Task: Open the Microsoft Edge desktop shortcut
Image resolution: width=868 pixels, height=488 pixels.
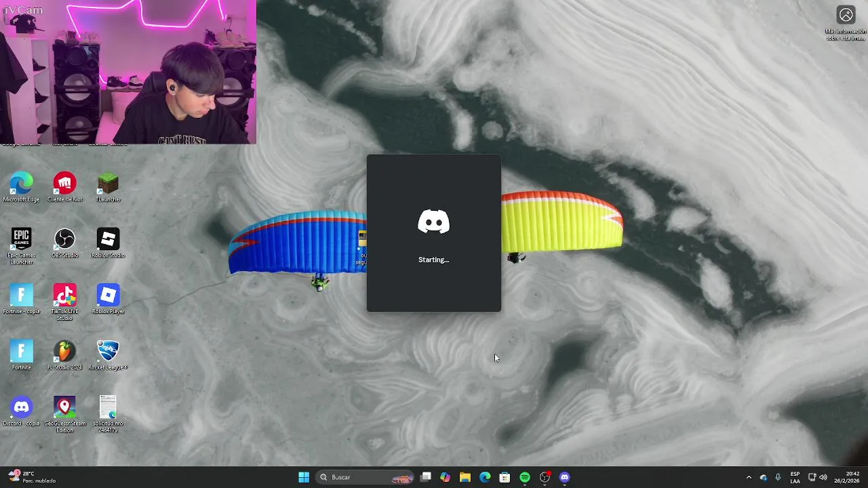Action: coord(21,187)
